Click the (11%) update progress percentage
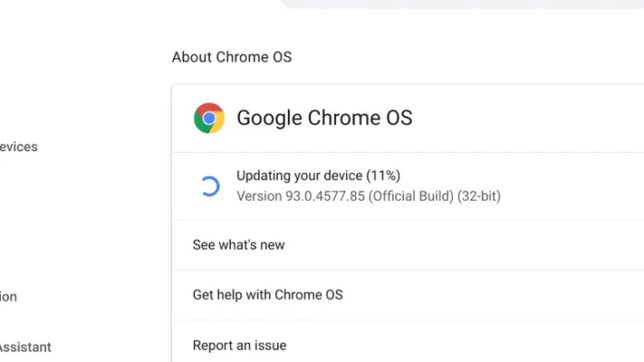The image size is (644, 362). [x=384, y=176]
